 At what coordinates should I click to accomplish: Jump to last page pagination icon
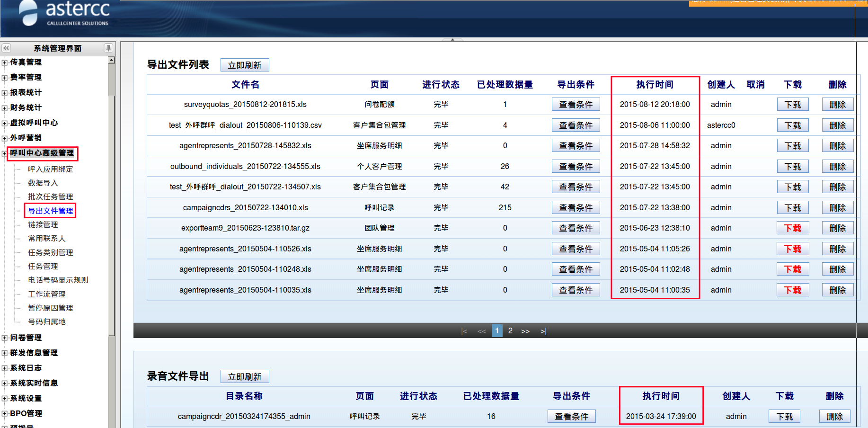[543, 331]
